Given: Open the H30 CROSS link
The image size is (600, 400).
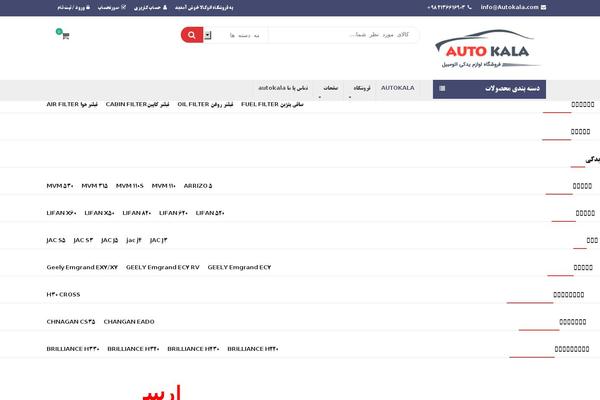Looking at the screenshot, I should 63,294.
